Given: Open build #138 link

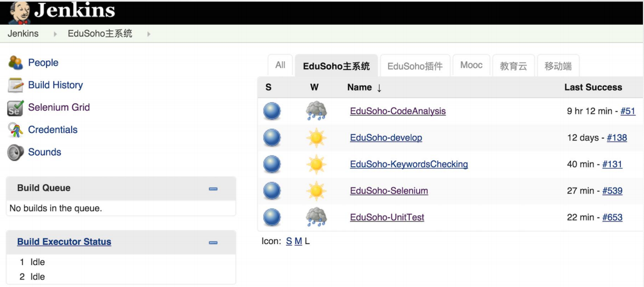Looking at the screenshot, I should point(617,138).
